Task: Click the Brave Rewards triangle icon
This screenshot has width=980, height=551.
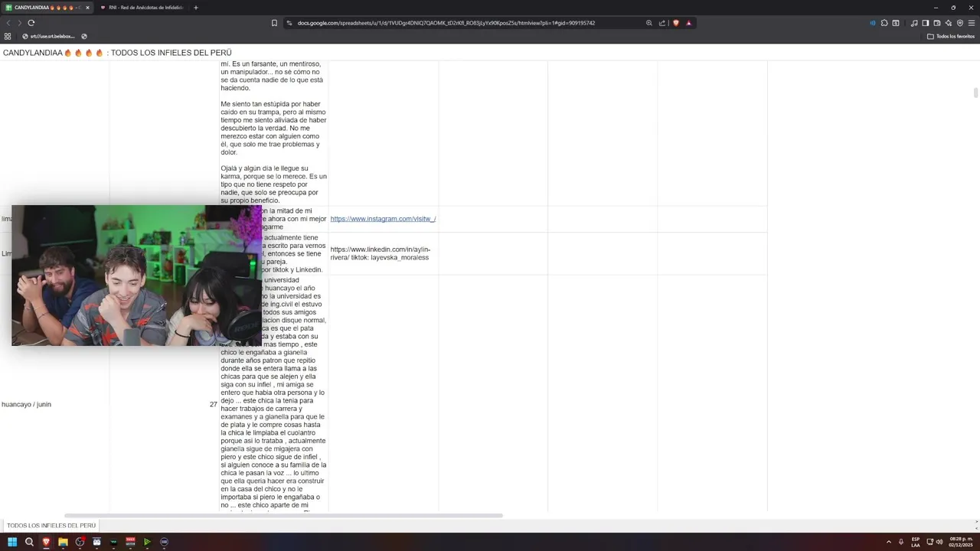Action: pyautogui.click(x=688, y=23)
